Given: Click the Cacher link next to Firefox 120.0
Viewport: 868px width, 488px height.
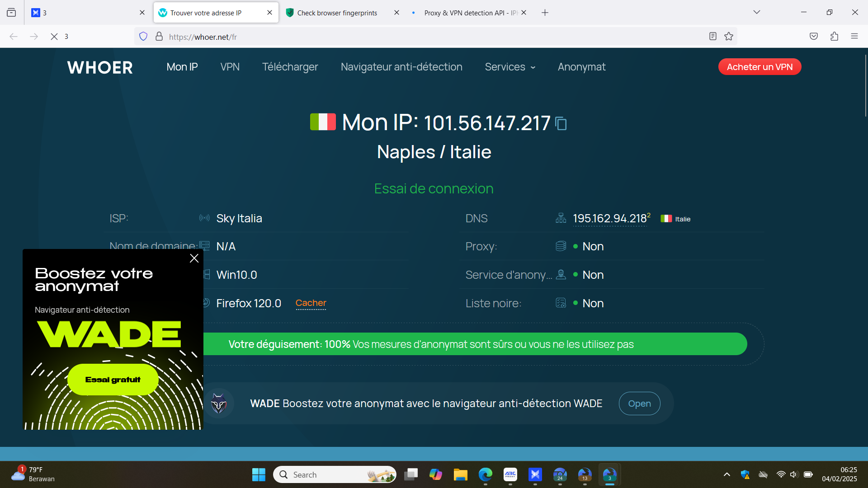Looking at the screenshot, I should tap(311, 303).
